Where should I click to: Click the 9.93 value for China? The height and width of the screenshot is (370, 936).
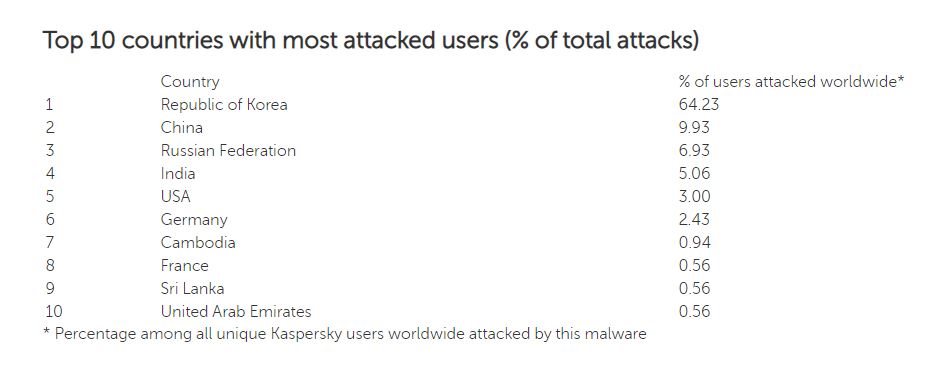click(694, 128)
